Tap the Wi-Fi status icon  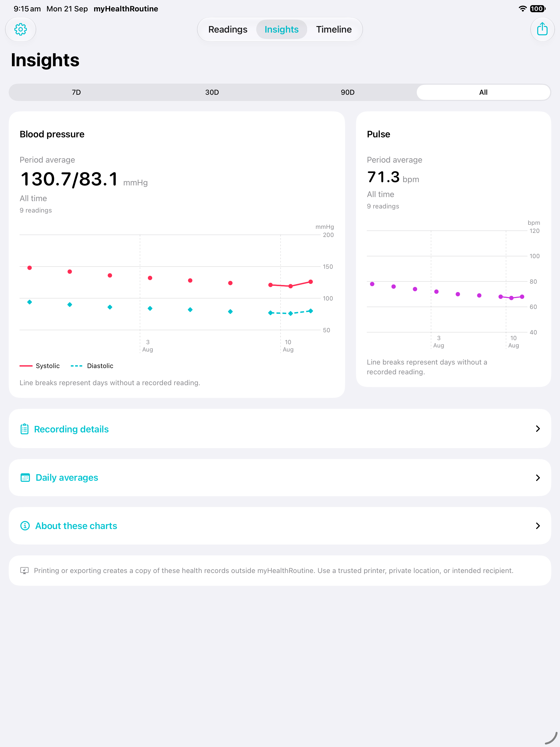click(522, 9)
